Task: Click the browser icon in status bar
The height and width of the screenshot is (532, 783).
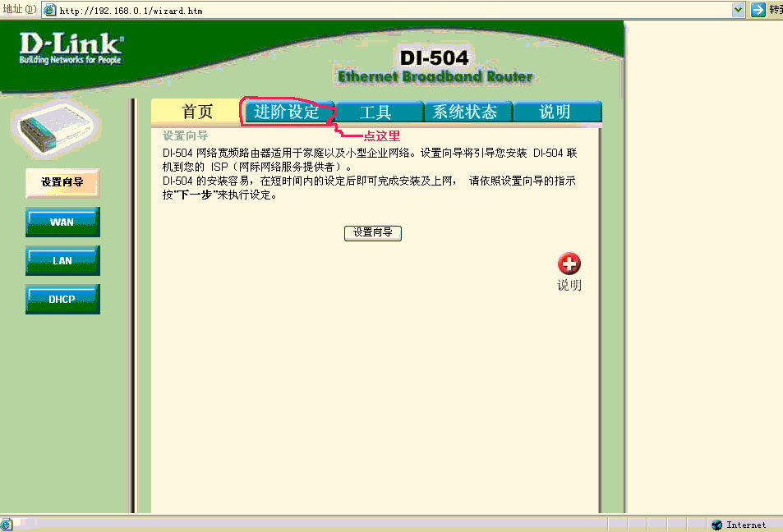Action: [7, 525]
